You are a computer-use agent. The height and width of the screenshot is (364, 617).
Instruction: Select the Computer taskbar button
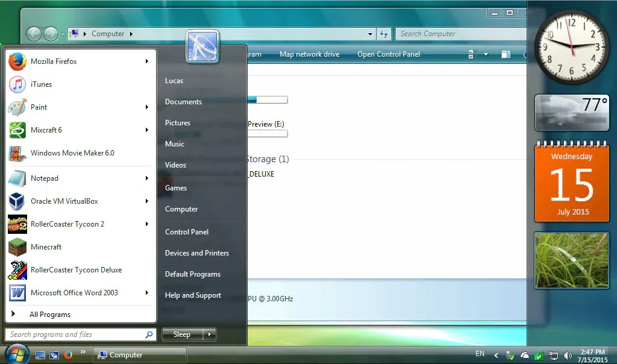(140, 355)
